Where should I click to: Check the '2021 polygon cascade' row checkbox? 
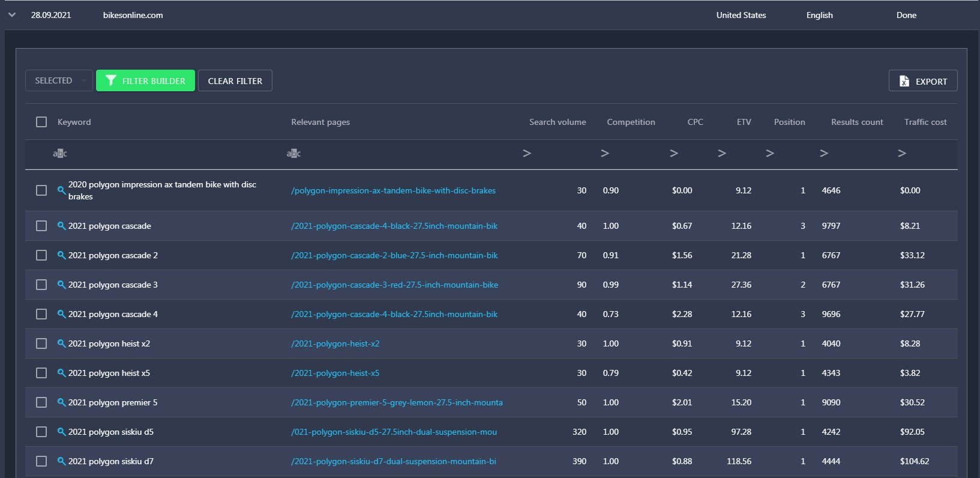[41, 226]
